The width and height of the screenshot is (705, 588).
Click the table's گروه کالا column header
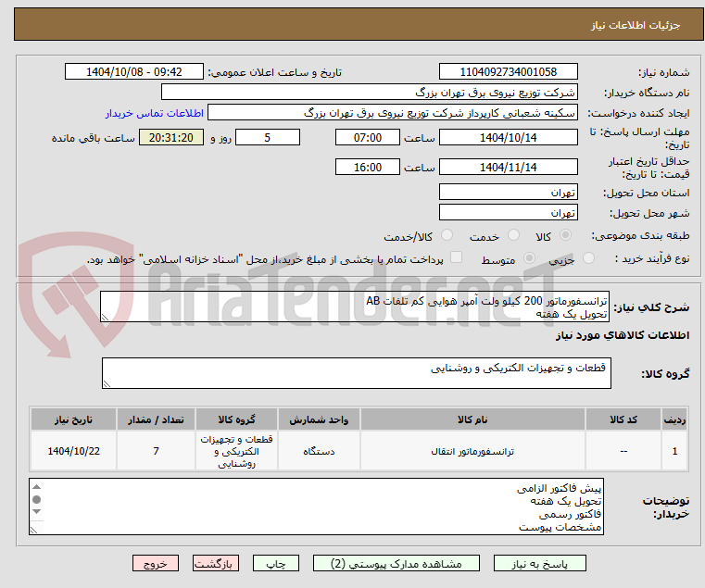pyautogui.click(x=236, y=419)
